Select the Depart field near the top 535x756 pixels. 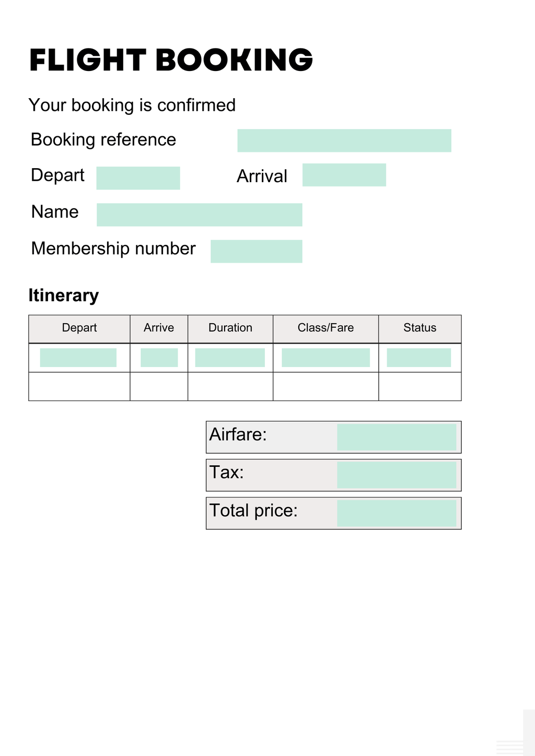pyautogui.click(x=138, y=178)
